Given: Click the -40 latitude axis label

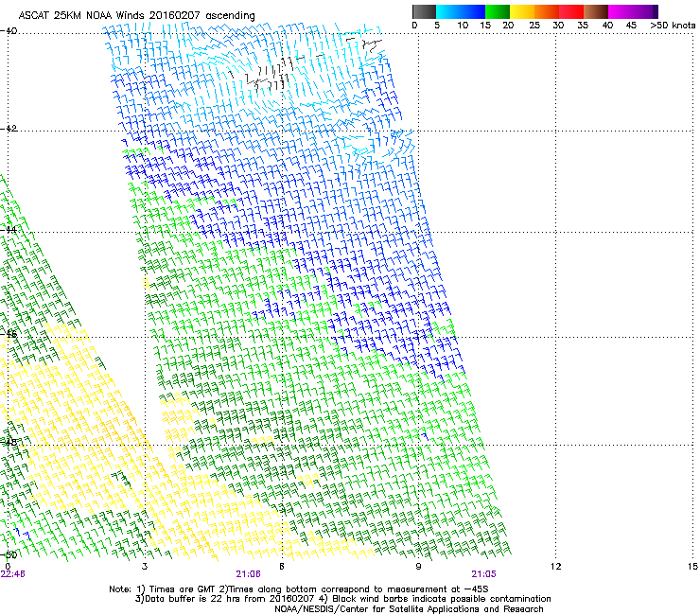Looking at the screenshot, I should pos(9,31).
